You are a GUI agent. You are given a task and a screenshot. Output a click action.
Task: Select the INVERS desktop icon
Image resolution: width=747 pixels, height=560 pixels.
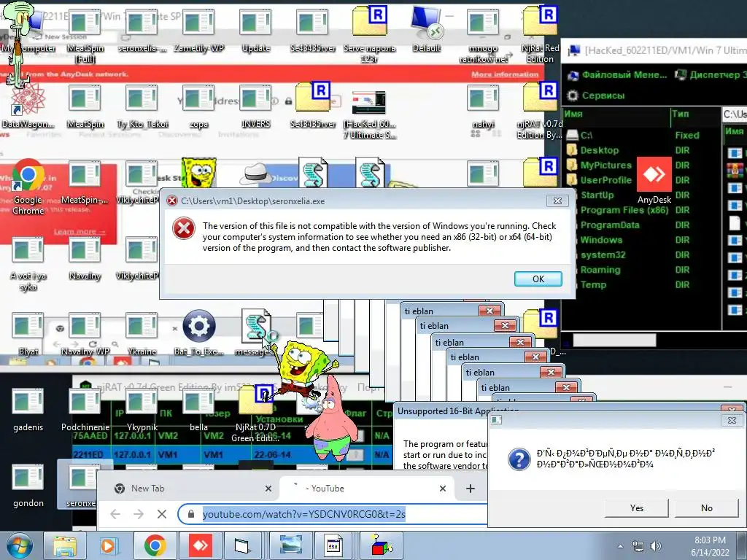pos(255,107)
